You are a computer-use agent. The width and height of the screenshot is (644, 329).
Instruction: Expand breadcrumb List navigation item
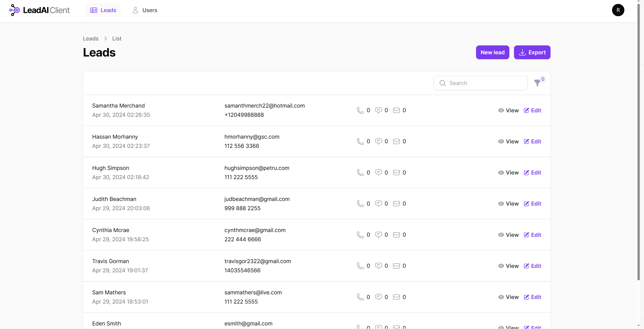pyautogui.click(x=117, y=39)
